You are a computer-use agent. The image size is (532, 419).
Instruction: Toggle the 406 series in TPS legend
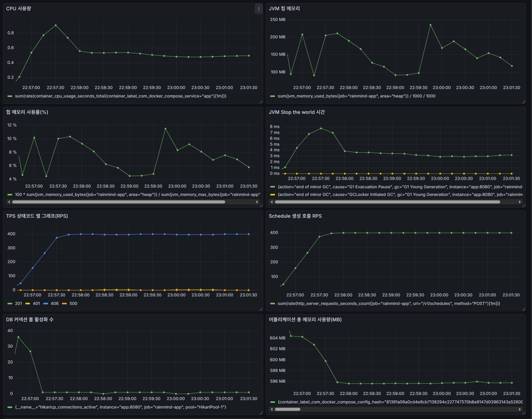pyautogui.click(x=54, y=303)
